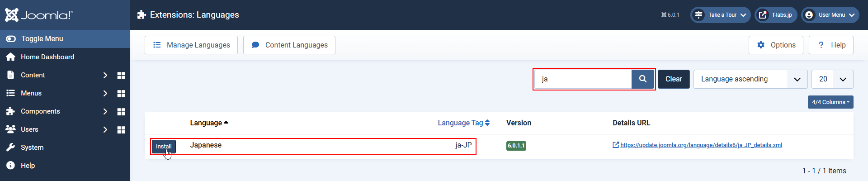
Task: Open the ja-JP details XML link
Action: coord(701,145)
